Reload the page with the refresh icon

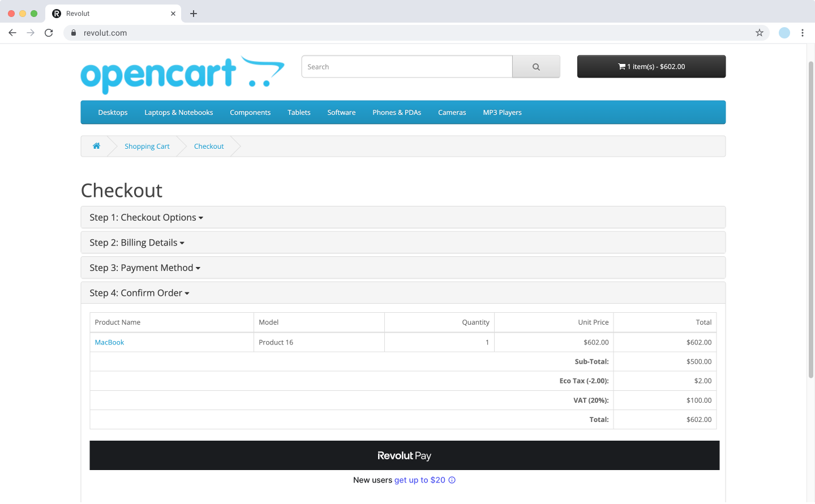click(x=49, y=33)
